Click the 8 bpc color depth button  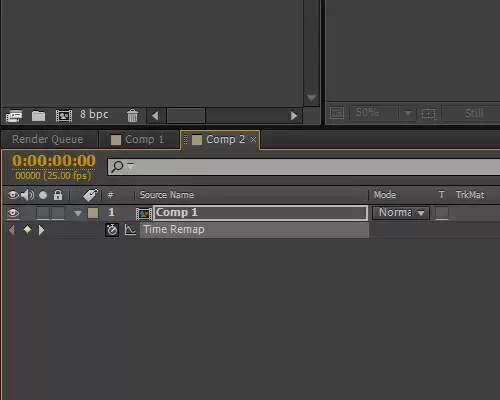(x=94, y=115)
